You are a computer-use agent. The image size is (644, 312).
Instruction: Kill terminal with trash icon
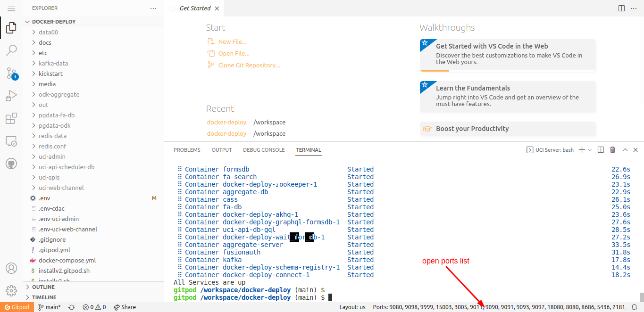point(613,150)
